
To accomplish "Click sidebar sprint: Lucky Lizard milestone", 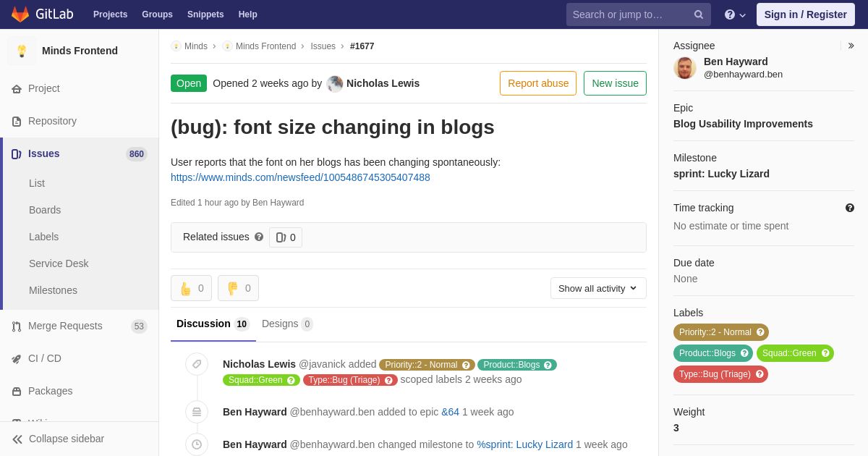I will [x=721, y=174].
